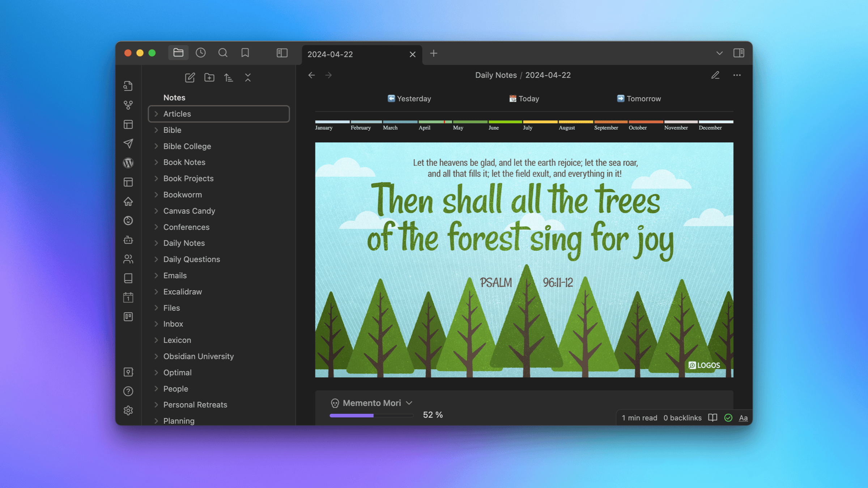The width and height of the screenshot is (868, 488).
Task: Collapse all folders in explorer
Action: [x=248, y=77]
